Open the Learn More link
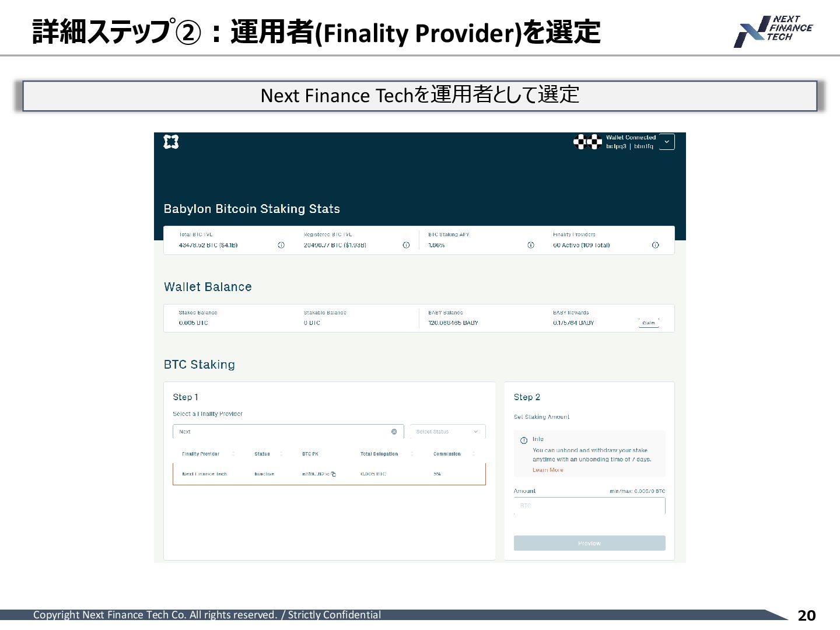The image size is (840, 630). point(548,470)
